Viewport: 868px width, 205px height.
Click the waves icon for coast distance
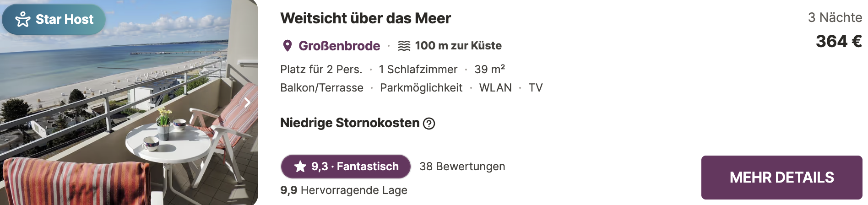point(404,46)
